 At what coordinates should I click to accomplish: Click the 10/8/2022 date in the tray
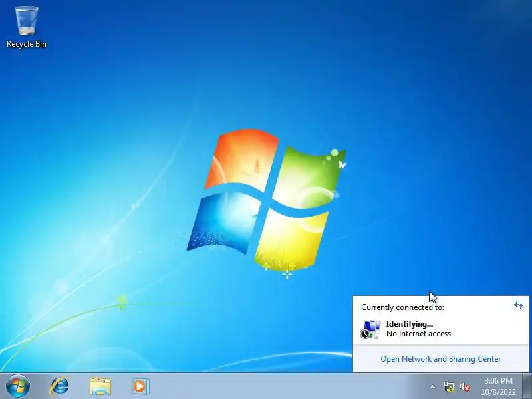498,392
